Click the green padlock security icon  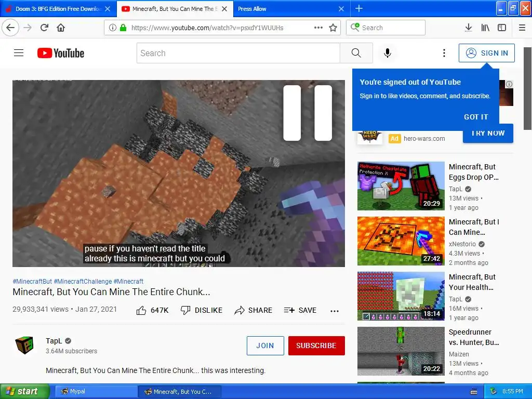pyautogui.click(x=123, y=28)
